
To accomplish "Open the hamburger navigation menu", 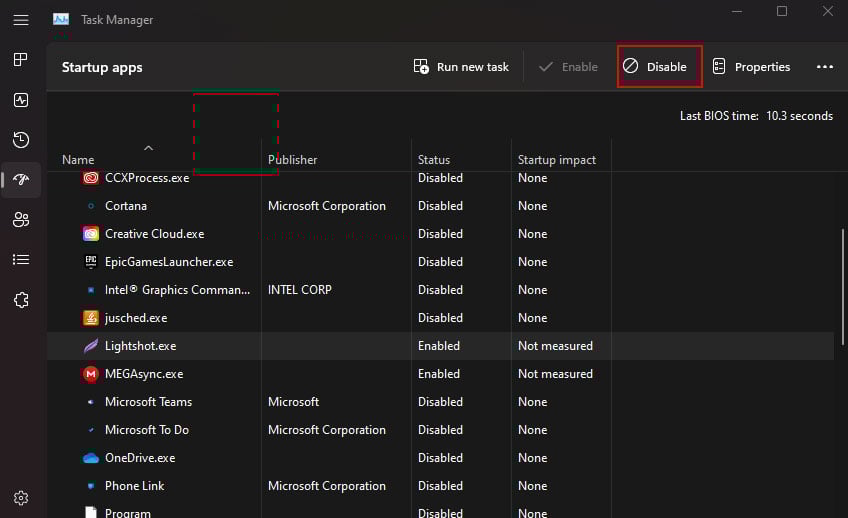I will [21, 20].
